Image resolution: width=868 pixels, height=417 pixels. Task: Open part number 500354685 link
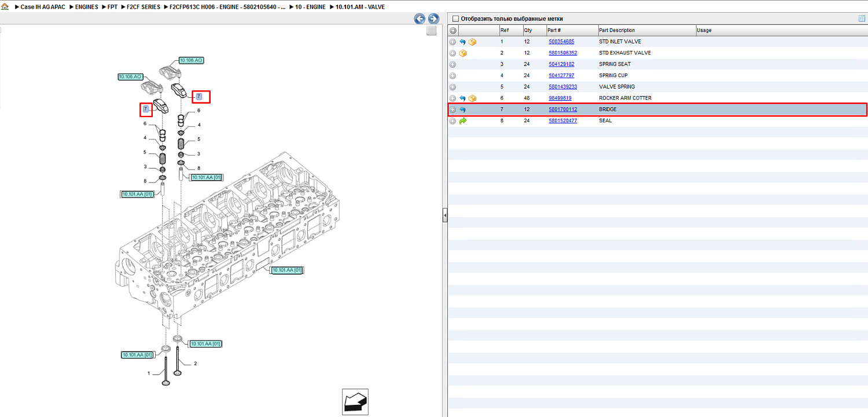pyautogui.click(x=561, y=42)
